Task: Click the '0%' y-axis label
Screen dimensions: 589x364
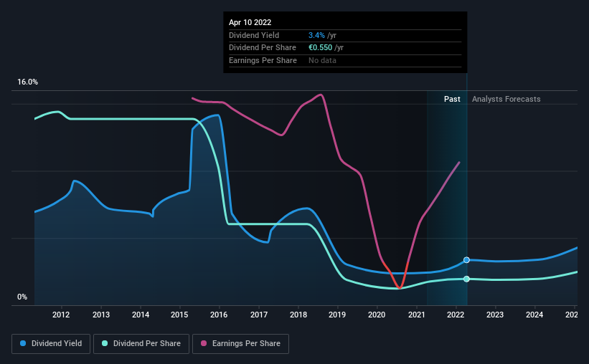Action: 22,297
